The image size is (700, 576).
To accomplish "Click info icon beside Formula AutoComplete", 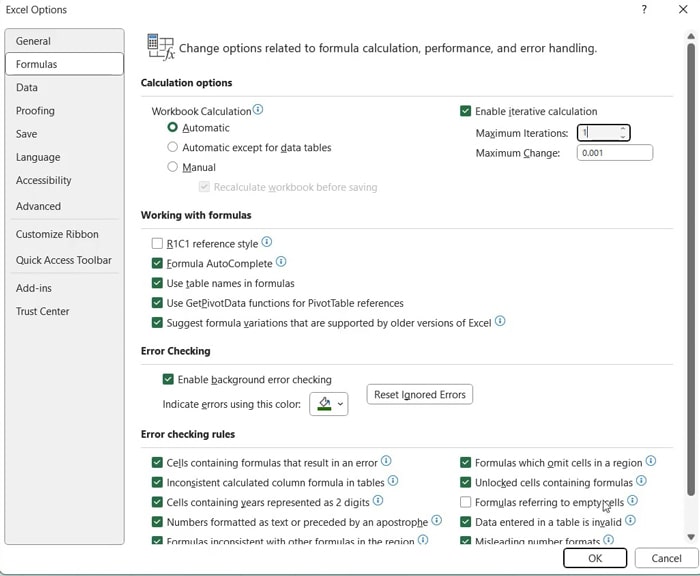I will [281, 263].
